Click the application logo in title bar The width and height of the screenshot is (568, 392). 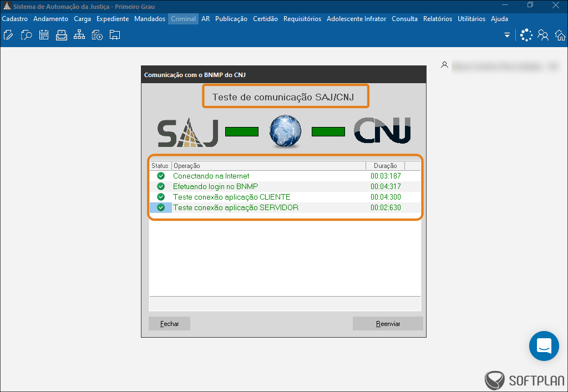pyautogui.click(x=7, y=6)
